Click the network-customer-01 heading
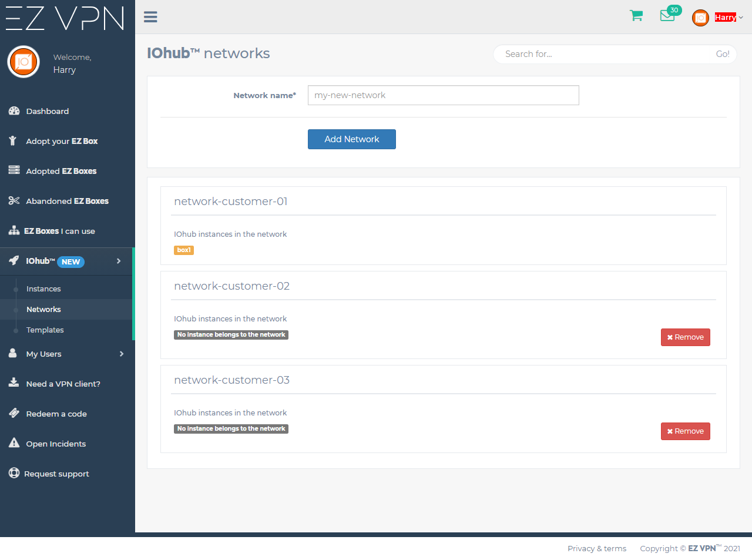The height and width of the screenshot is (560, 752). pos(231,202)
